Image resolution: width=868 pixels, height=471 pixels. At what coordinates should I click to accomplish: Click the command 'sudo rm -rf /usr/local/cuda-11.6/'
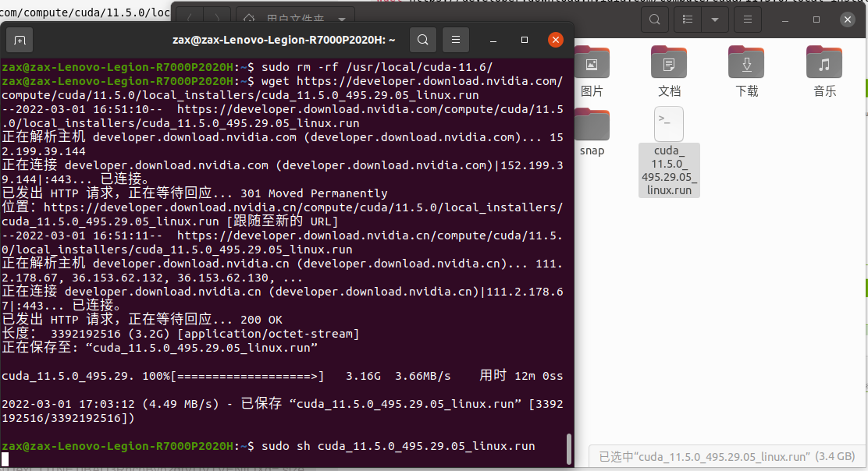click(x=377, y=67)
